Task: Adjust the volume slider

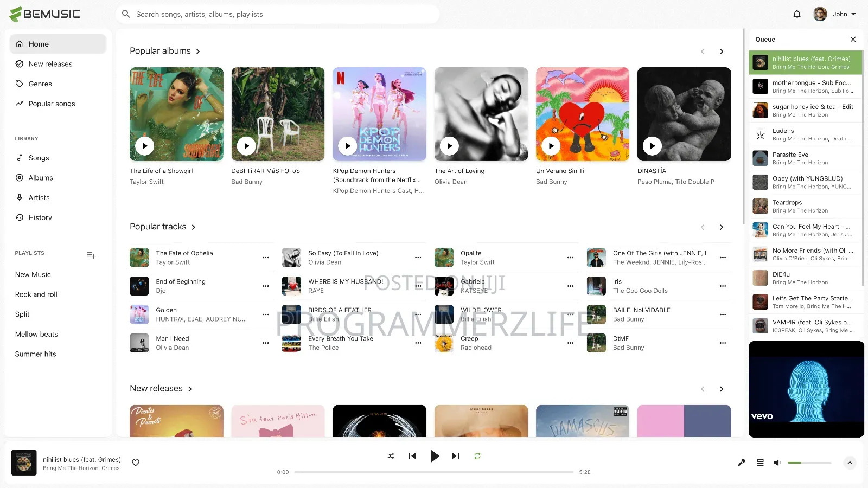Action: tap(809, 463)
